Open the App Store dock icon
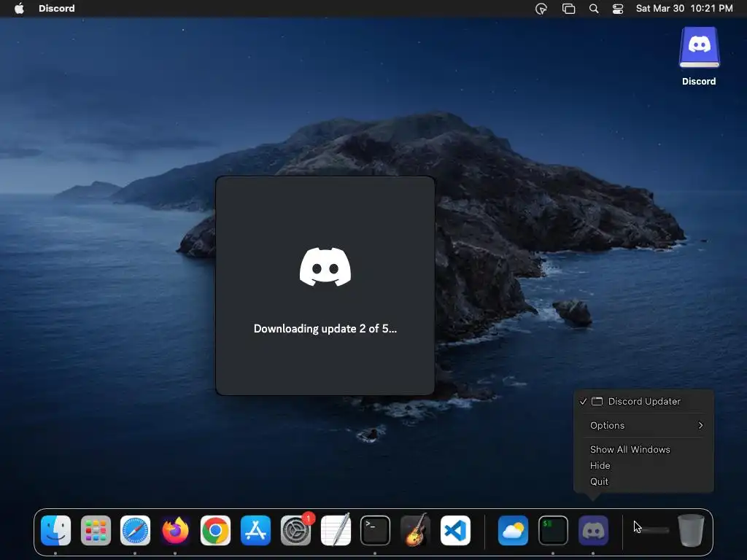Viewport: 747px width, 560px height. click(x=255, y=531)
